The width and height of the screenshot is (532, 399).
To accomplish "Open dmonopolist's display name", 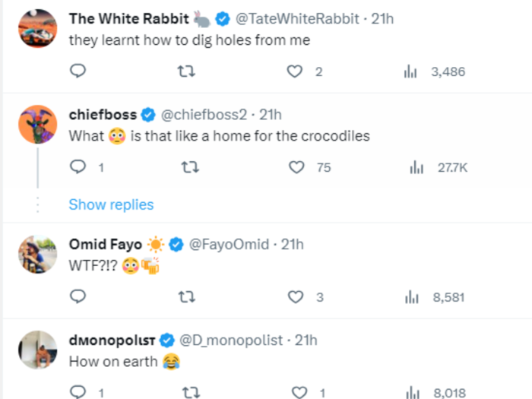I will pyautogui.click(x=112, y=340).
